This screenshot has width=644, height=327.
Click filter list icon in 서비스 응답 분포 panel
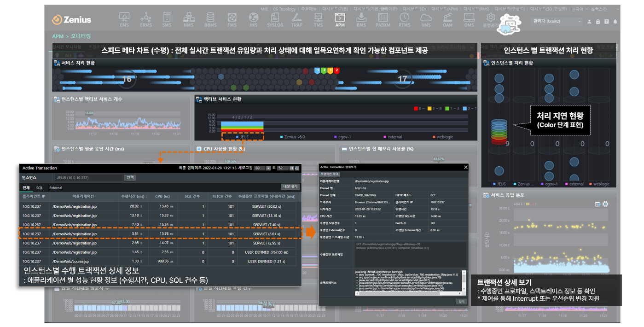coord(598,204)
